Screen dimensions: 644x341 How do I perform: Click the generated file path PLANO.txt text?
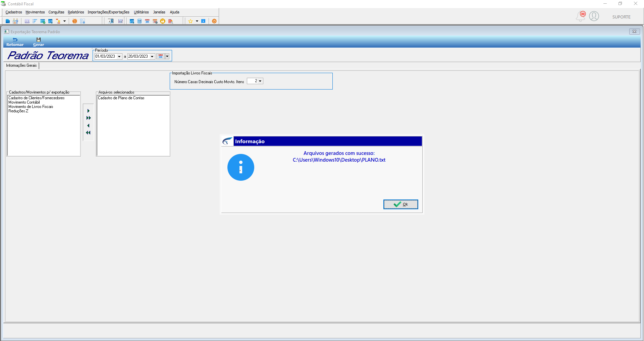click(x=339, y=160)
